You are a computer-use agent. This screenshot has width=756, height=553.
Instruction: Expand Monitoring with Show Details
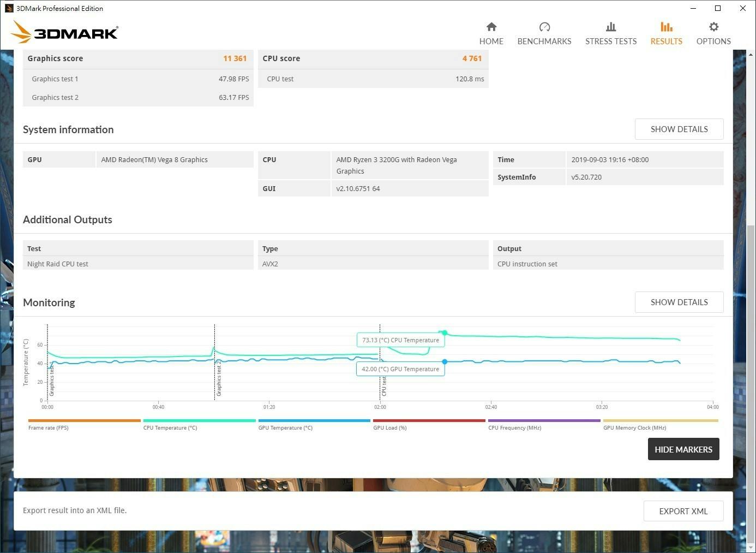(679, 302)
